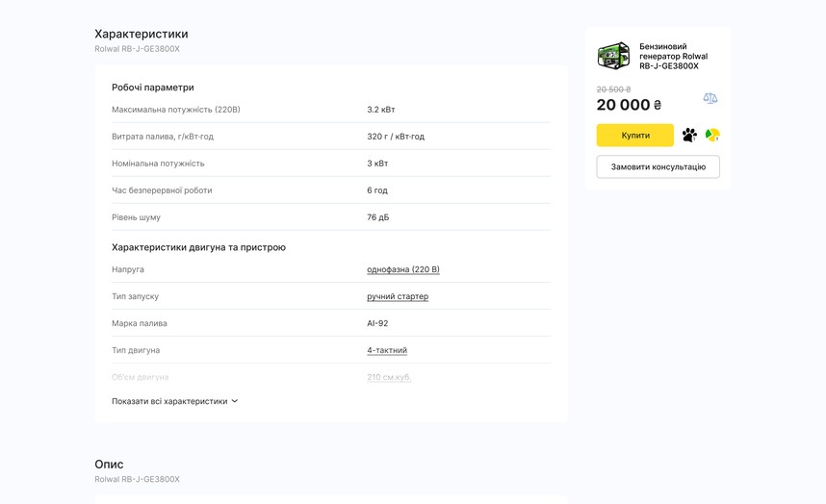The image size is (826, 504).
Task: Click the Опис section heading
Action: [109, 464]
